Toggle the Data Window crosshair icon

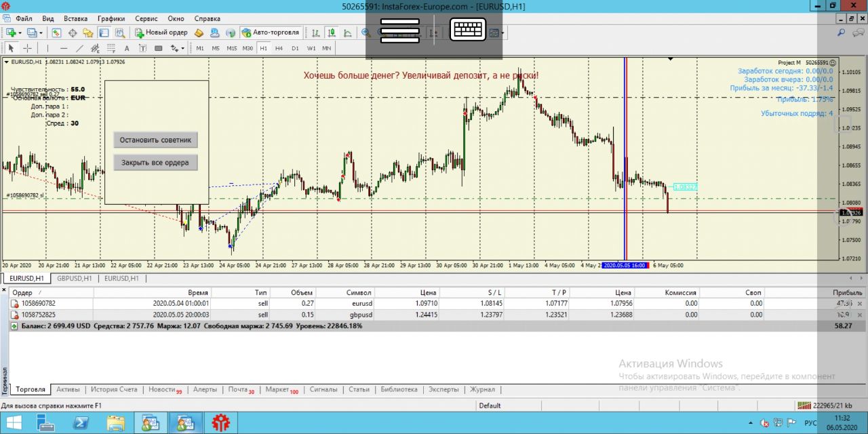[x=72, y=33]
